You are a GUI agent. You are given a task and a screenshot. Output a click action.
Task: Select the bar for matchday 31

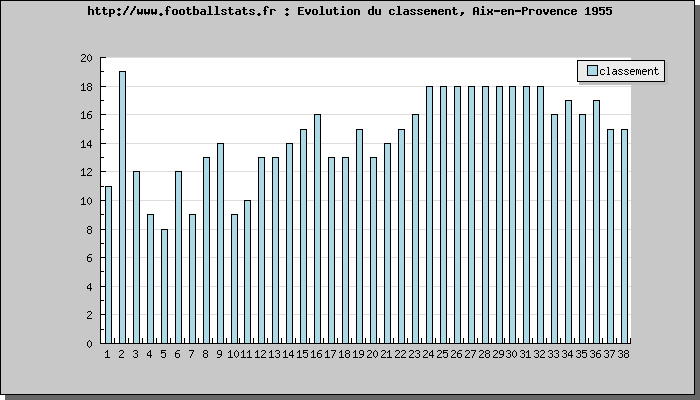click(526, 215)
